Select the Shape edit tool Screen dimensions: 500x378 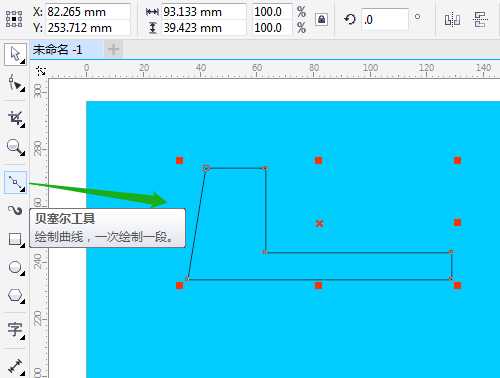click(15, 82)
